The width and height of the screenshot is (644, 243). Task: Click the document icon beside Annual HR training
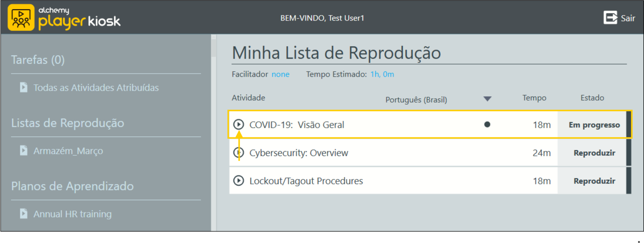coord(23,214)
